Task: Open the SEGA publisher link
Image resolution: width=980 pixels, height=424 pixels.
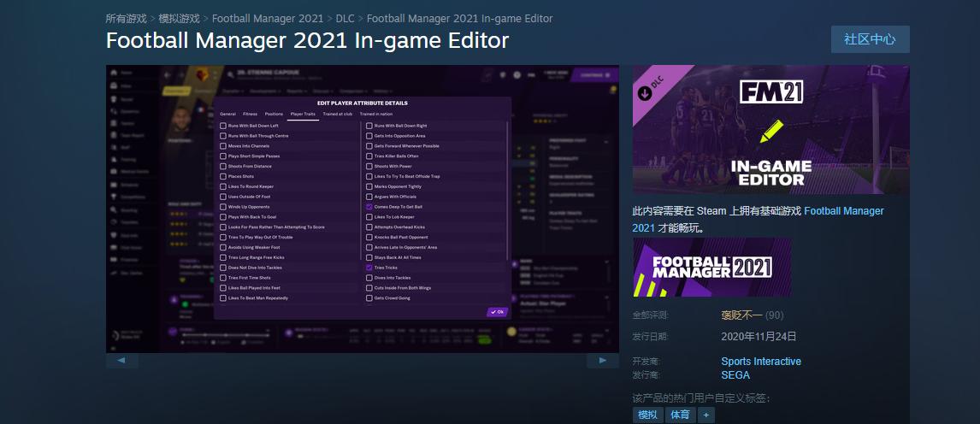Action: point(735,375)
